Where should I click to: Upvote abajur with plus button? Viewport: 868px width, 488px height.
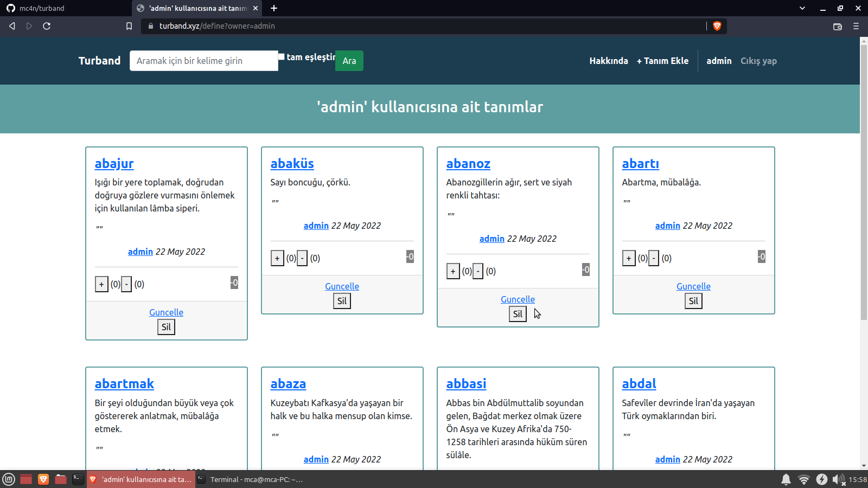tap(101, 284)
